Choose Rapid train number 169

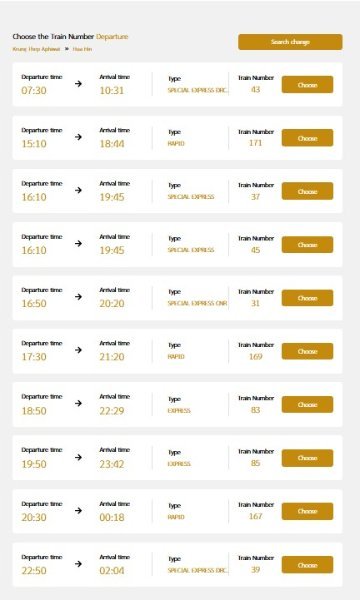tap(307, 351)
